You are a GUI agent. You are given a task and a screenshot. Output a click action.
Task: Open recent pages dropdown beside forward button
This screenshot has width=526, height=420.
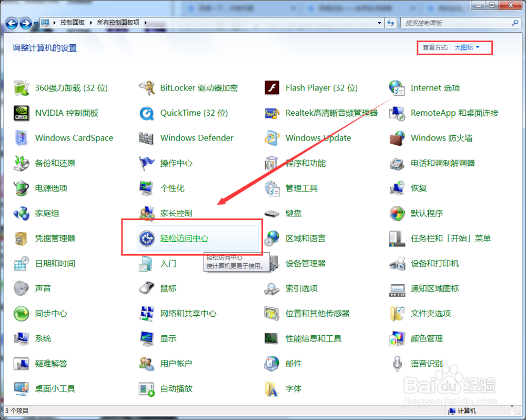tap(35, 24)
